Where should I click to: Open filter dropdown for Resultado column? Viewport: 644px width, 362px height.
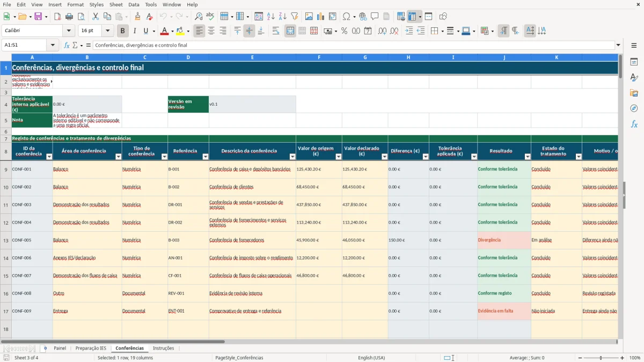coord(528,157)
